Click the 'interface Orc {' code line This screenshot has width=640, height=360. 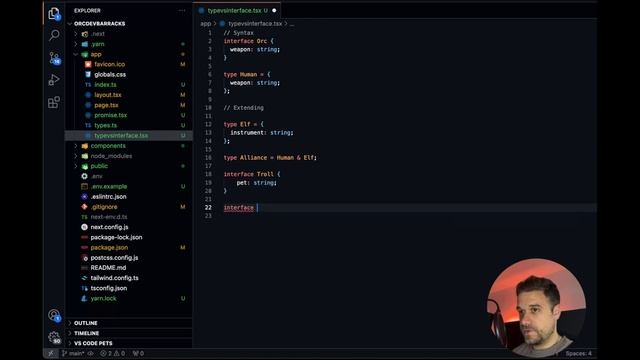click(x=249, y=41)
